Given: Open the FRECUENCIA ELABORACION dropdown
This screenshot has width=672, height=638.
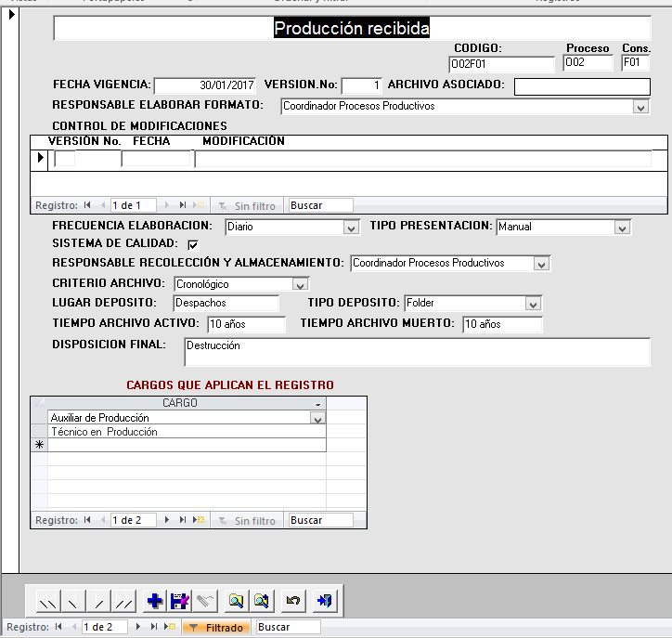Looking at the screenshot, I should pos(351,227).
